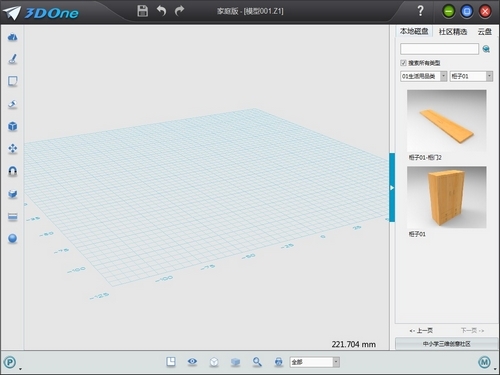Select the move transform arrows tool
This screenshot has width=500, height=375.
click(x=13, y=149)
